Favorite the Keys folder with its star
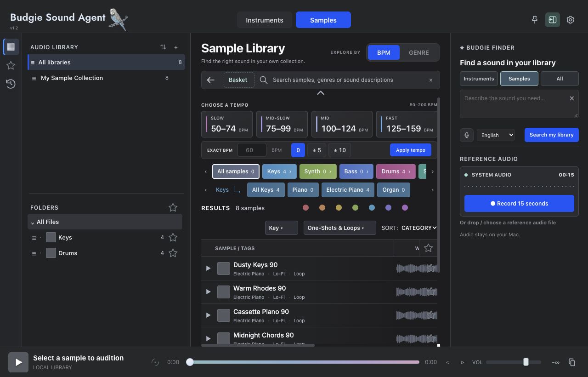This screenshot has width=588, height=377. point(173,238)
